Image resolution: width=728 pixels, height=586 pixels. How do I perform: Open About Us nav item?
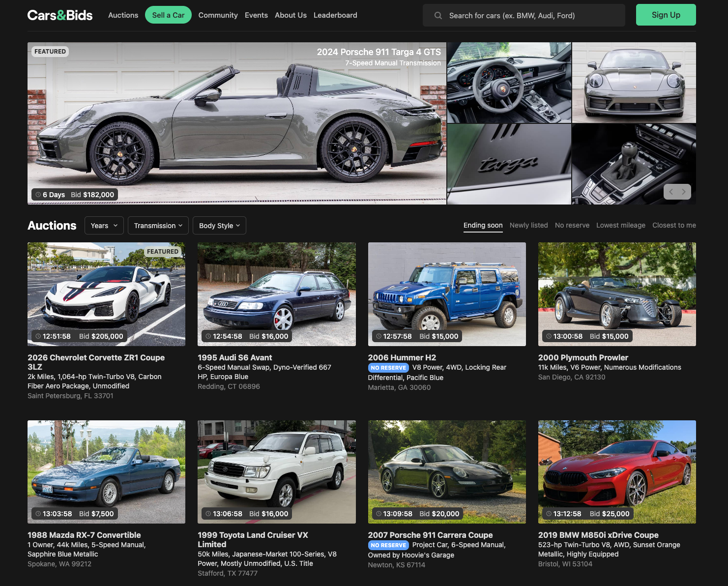coord(291,15)
